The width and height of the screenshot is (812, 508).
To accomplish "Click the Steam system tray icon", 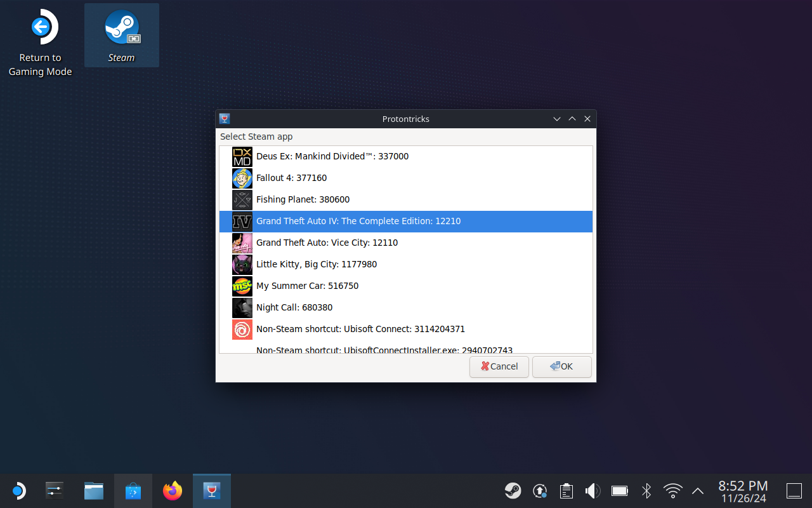I will click(513, 491).
